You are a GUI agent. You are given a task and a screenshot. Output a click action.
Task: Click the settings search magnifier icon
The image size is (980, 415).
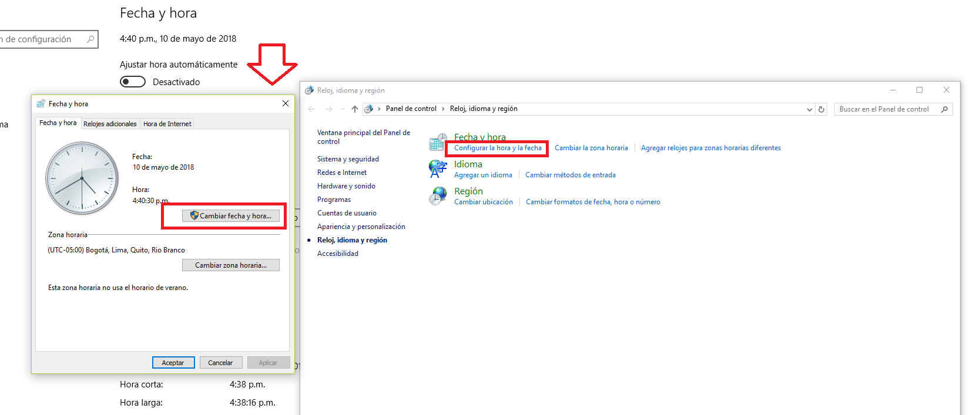tap(90, 39)
